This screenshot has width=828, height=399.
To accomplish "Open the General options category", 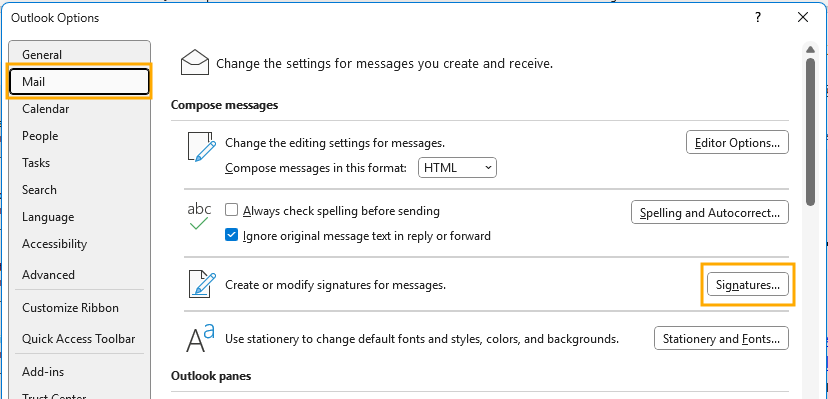I will [79, 54].
